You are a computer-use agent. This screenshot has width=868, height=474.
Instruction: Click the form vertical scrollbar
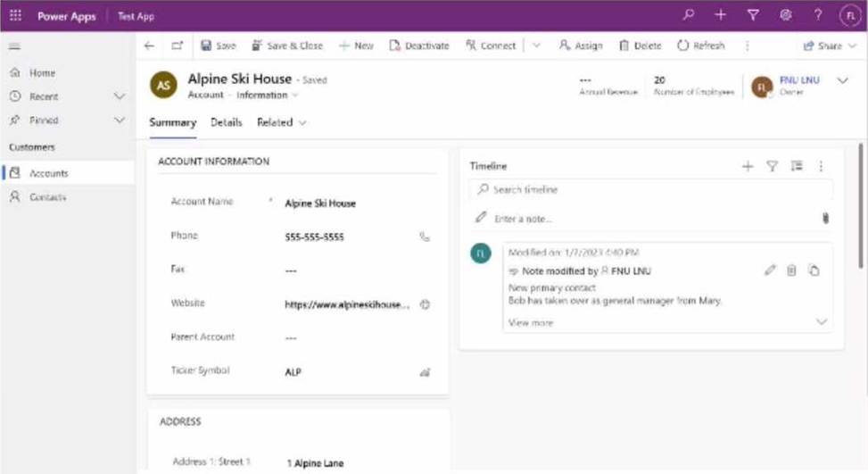[x=861, y=205]
